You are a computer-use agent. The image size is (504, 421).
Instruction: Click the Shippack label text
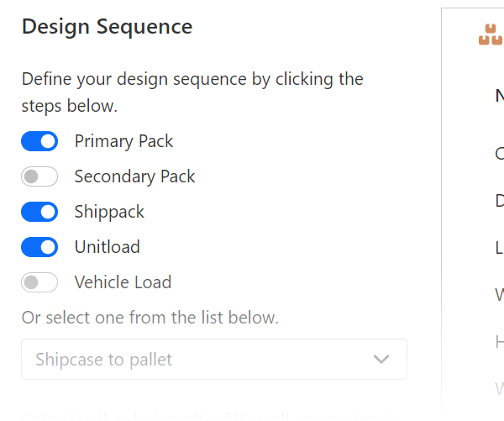tap(109, 212)
